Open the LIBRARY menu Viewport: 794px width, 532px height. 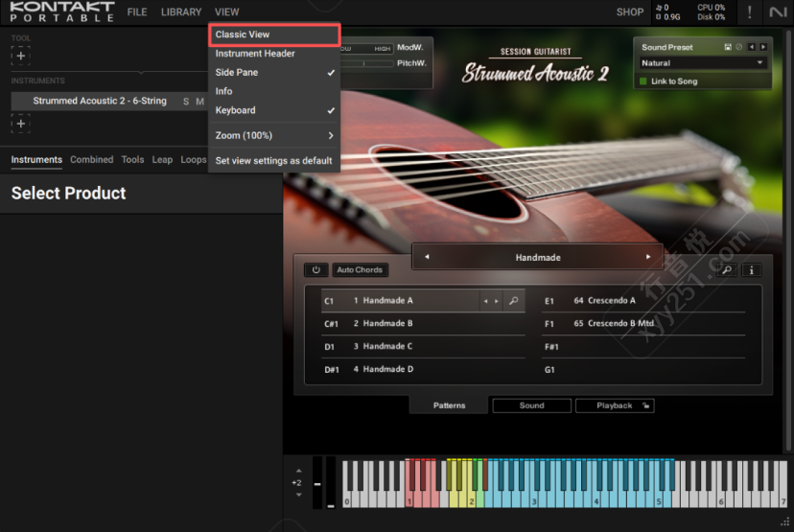[x=181, y=12]
